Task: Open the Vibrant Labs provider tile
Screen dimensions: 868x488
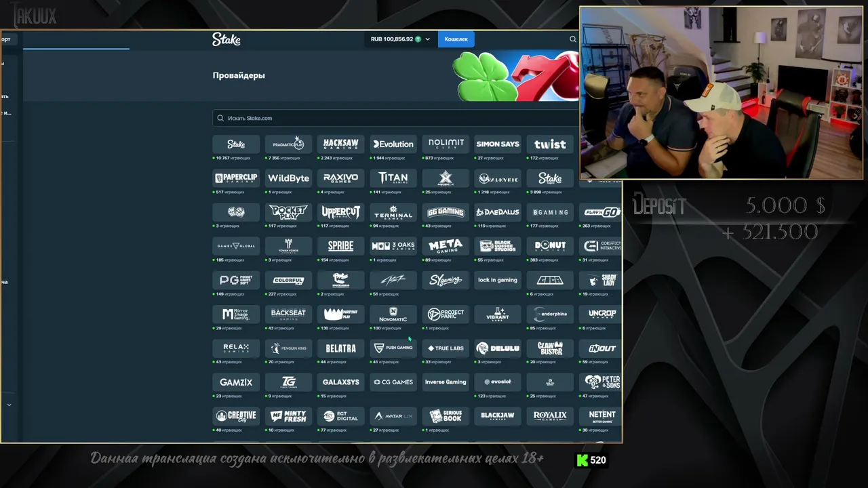Action: pyautogui.click(x=498, y=314)
